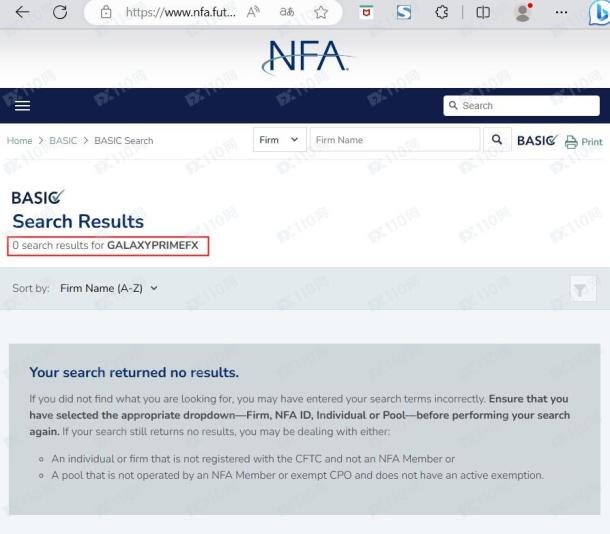Go to Home breadcrumb link

tap(19, 140)
